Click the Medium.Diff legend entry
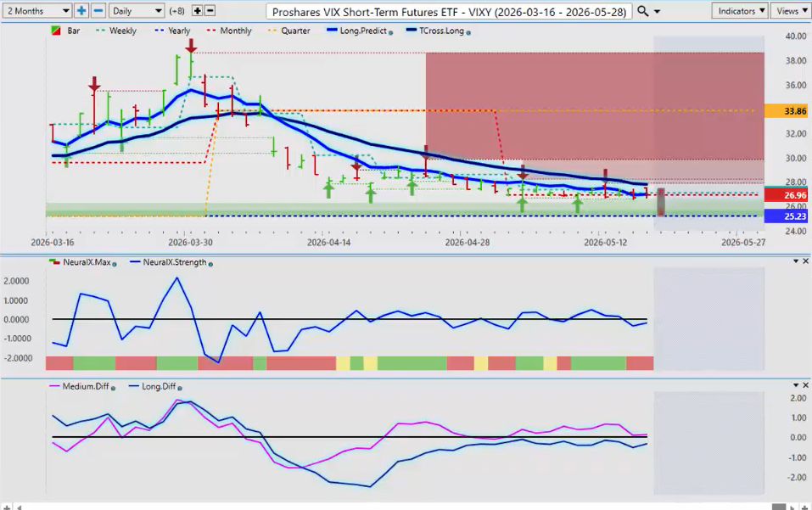 click(80, 387)
